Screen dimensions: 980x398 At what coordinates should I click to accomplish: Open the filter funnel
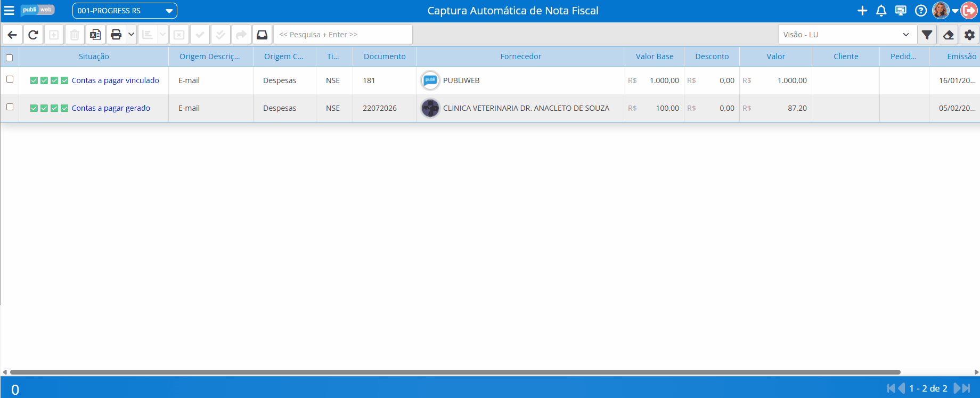coord(927,35)
